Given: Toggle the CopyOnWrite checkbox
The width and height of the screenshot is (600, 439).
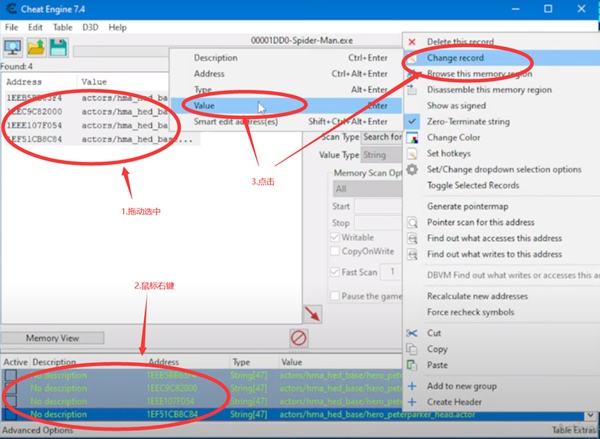Looking at the screenshot, I should (x=335, y=251).
